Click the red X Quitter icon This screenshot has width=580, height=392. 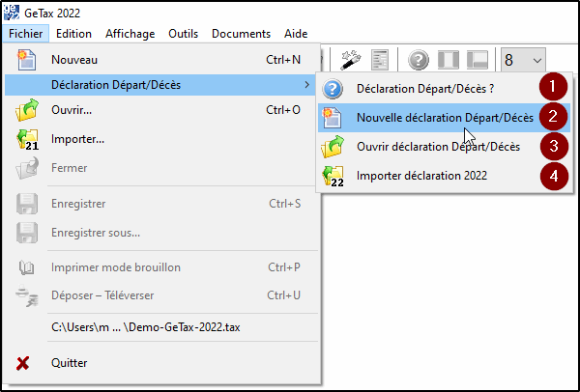22,363
